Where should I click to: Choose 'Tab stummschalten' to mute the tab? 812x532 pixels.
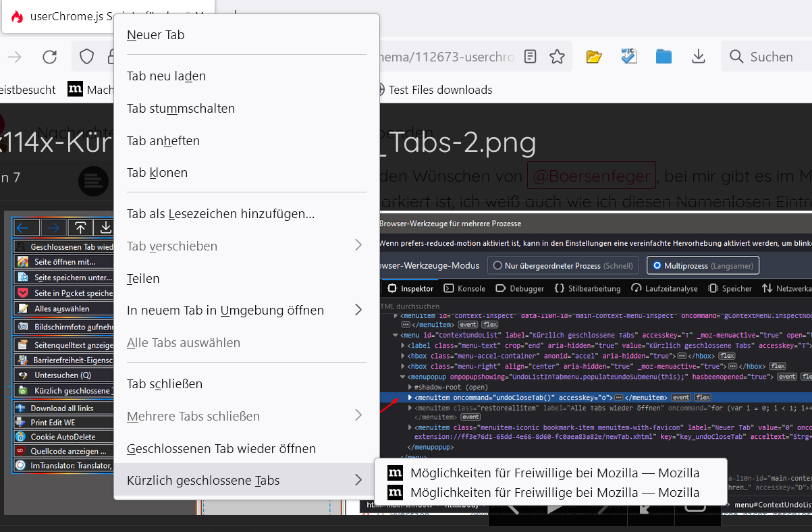[181, 108]
